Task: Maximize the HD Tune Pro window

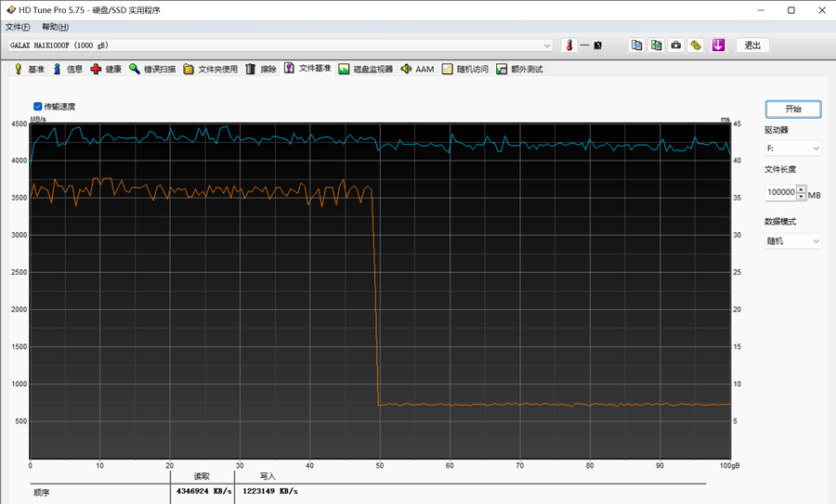Action: (x=791, y=10)
